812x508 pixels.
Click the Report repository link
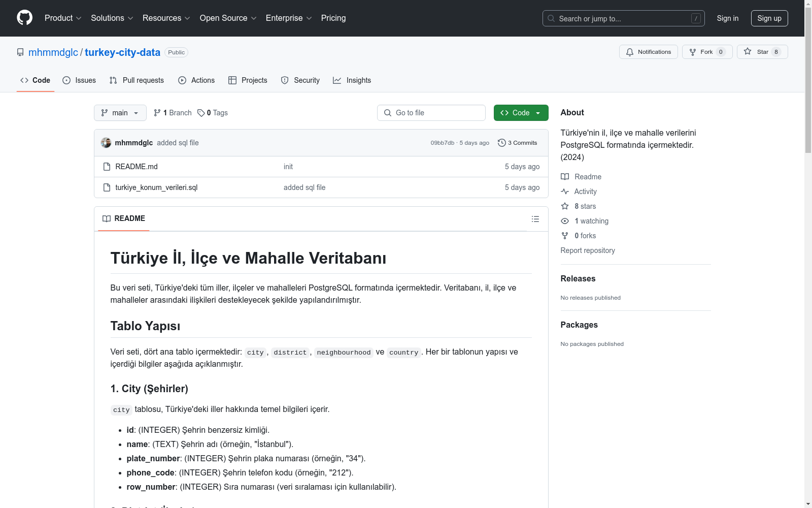(x=588, y=250)
